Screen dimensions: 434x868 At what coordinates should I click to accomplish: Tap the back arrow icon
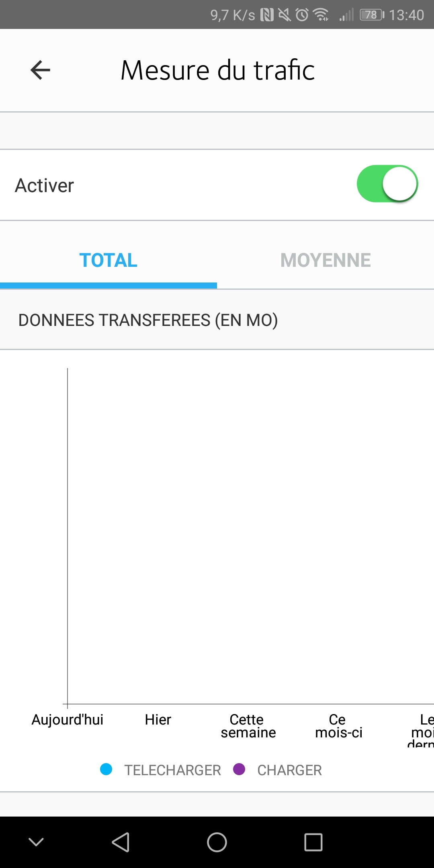click(x=40, y=70)
